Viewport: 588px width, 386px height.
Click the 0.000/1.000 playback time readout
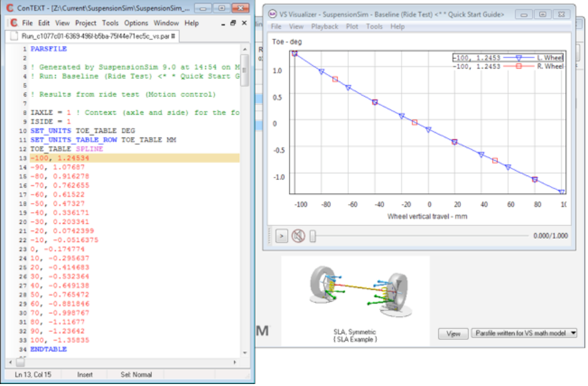click(551, 236)
